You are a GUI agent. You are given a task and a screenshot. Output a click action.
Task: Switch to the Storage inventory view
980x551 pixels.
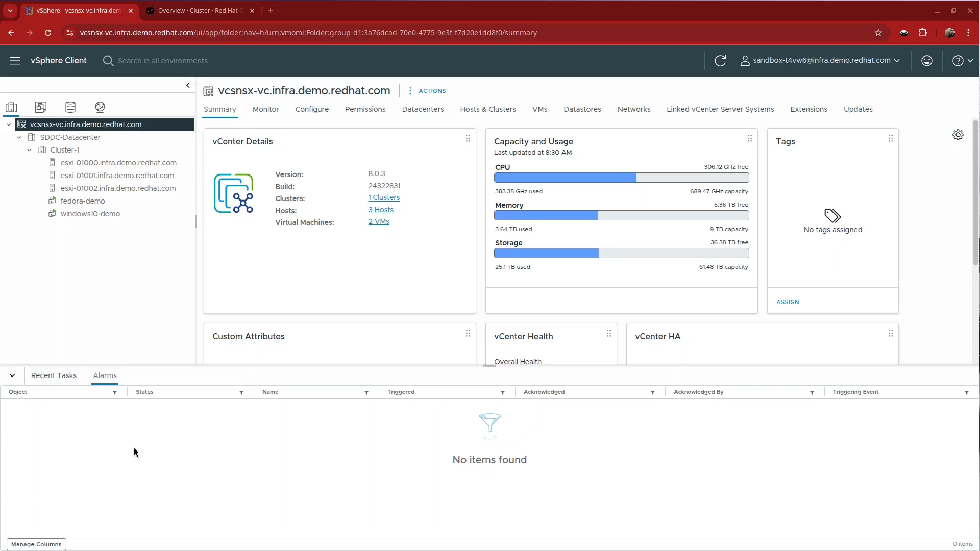click(x=70, y=107)
